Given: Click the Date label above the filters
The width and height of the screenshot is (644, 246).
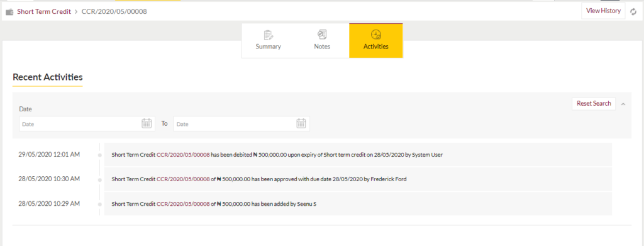Looking at the screenshot, I should (x=25, y=109).
